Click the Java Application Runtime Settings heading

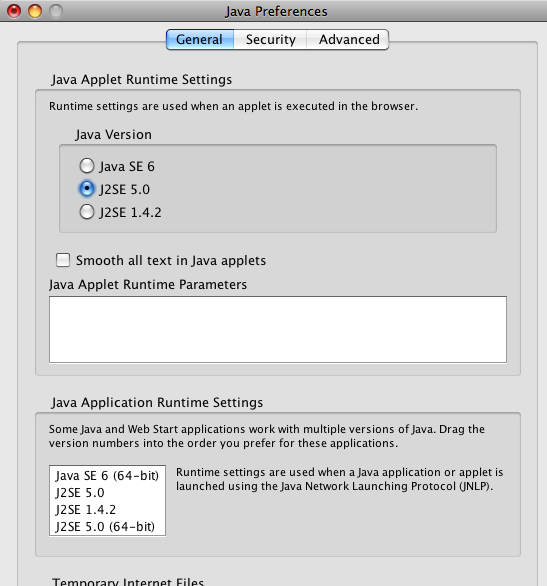[x=157, y=403]
